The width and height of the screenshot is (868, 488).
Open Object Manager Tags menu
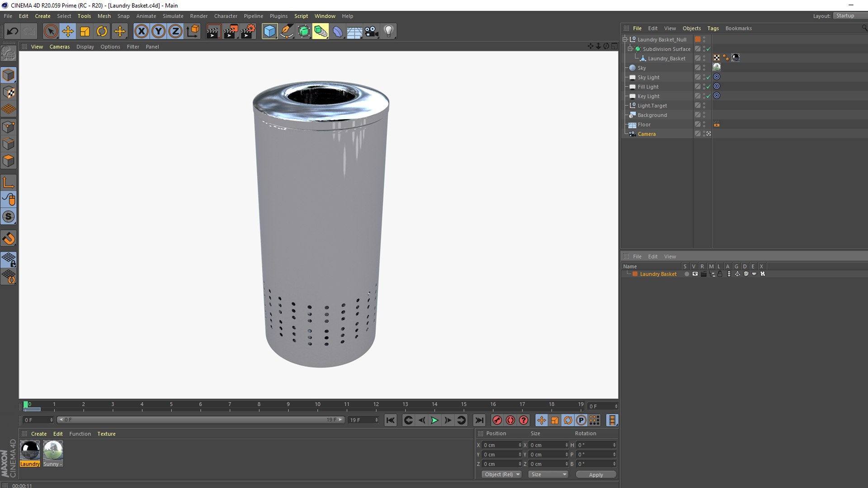pos(713,28)
